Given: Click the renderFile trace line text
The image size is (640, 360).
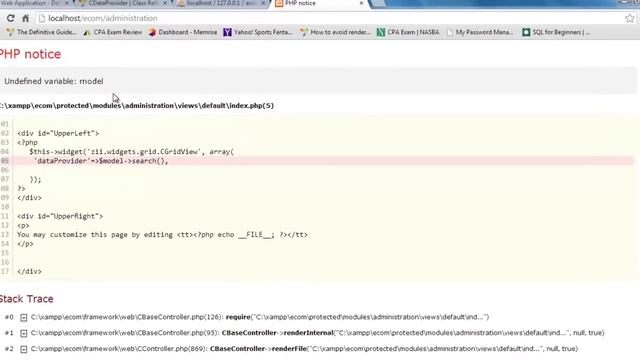Looking at the screenshot, I should (x=304, y=349).
